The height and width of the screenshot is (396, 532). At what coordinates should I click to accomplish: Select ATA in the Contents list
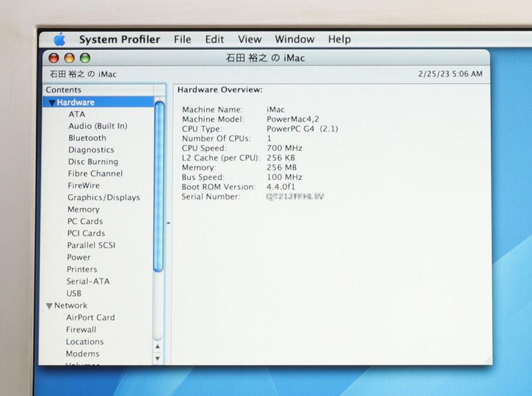click(x=76, y=114)
